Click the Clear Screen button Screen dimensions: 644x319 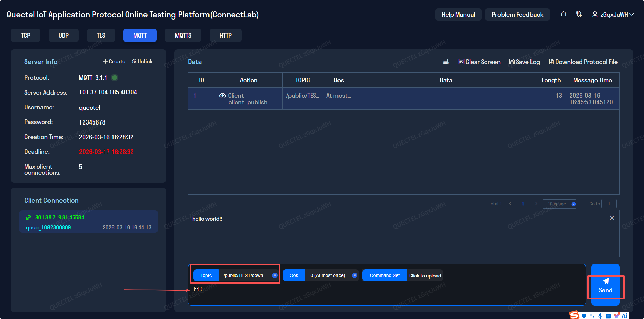[479, 62]
